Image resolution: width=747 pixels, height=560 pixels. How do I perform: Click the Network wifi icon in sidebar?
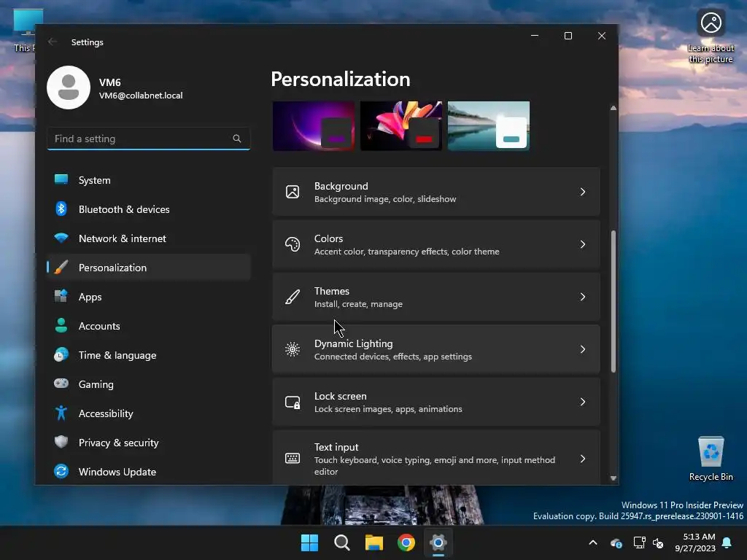[x=61, y=238]
